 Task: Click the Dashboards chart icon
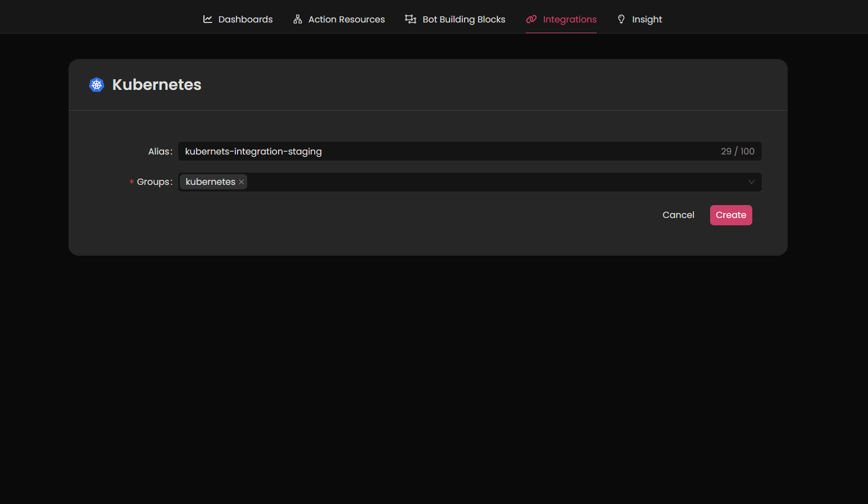pos(208,19)
